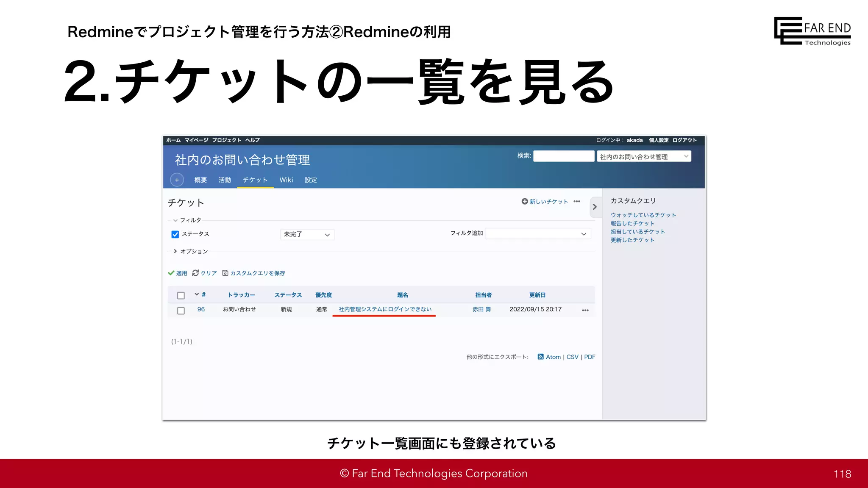Uncheck the ステータス filter checkbox

coord(175,234)
